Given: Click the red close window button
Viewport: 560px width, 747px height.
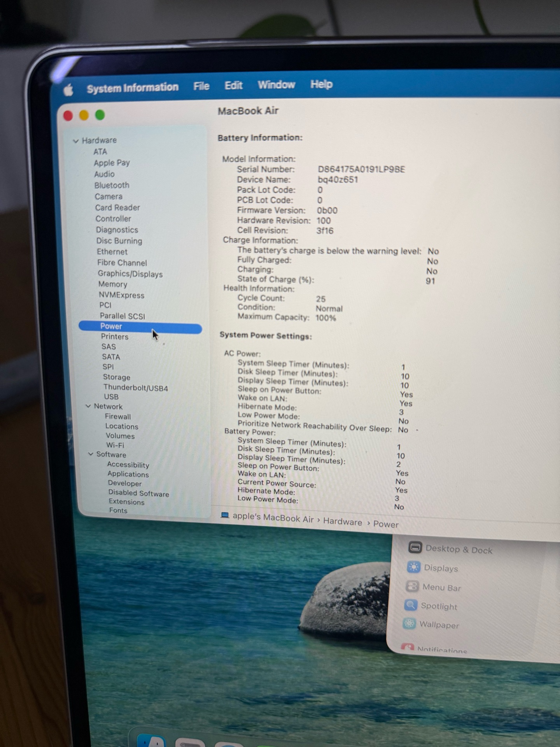Looking at the screenshot, I should [x=68, y=116].
